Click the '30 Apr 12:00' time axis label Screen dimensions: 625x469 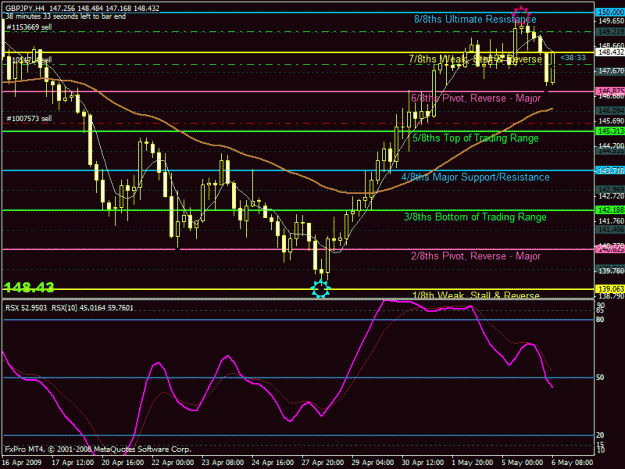pos(423,463)
